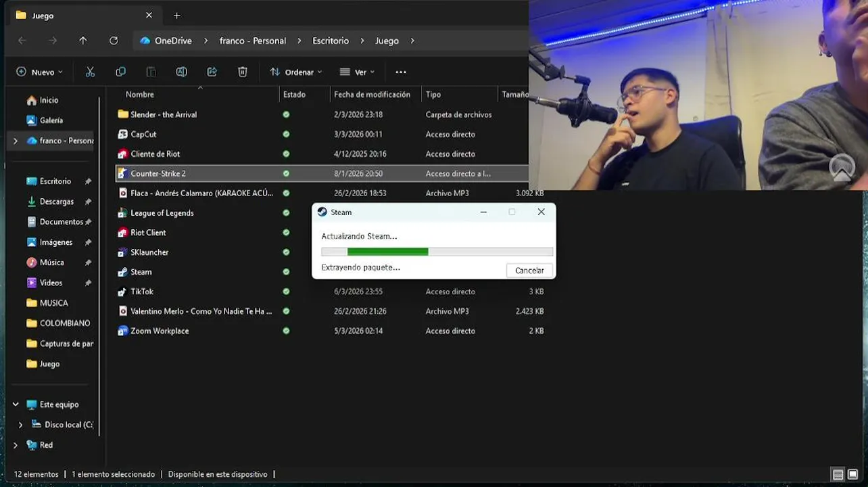The height and width of the screenshot is (487, 868).
Task: Click franco - Personal in the breadcrumb
Action: click(253, 41)
